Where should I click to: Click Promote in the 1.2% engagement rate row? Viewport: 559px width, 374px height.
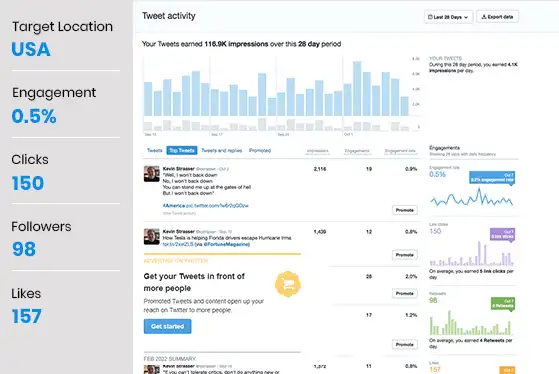(405, 344)
